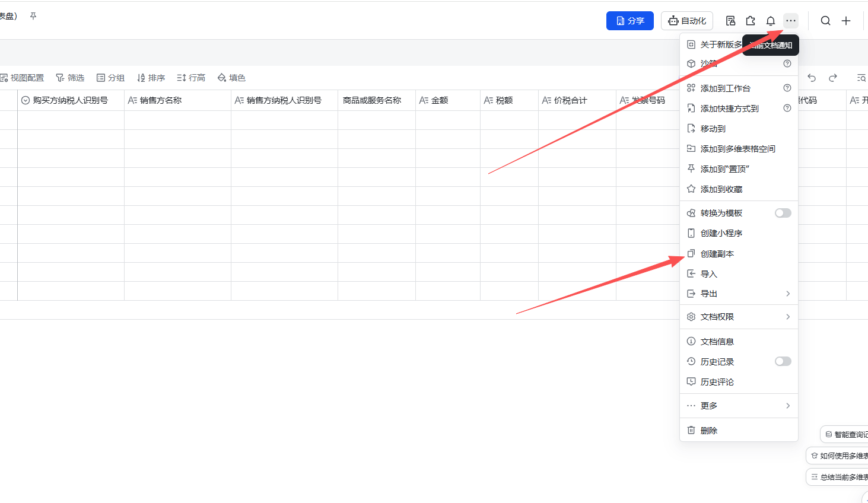Select 创建小程序 menu item
The width and height of the screenshot is (868, 503).
tap(739, 233)
